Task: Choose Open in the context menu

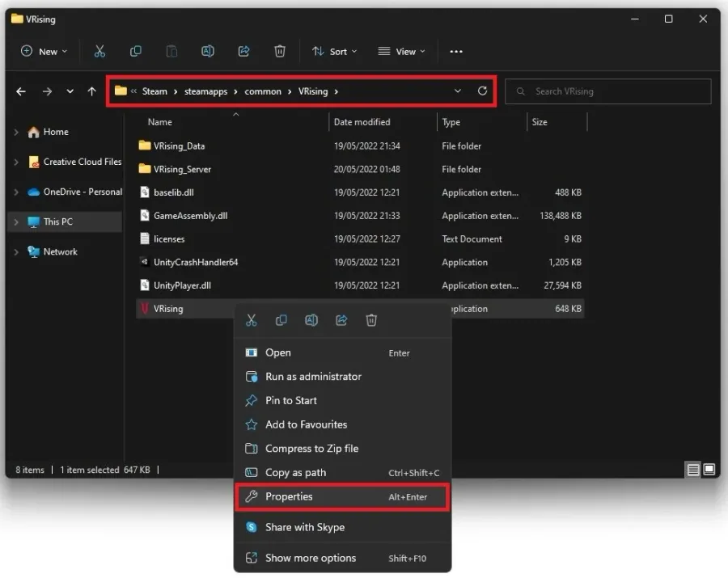Action: click(342, 352)
